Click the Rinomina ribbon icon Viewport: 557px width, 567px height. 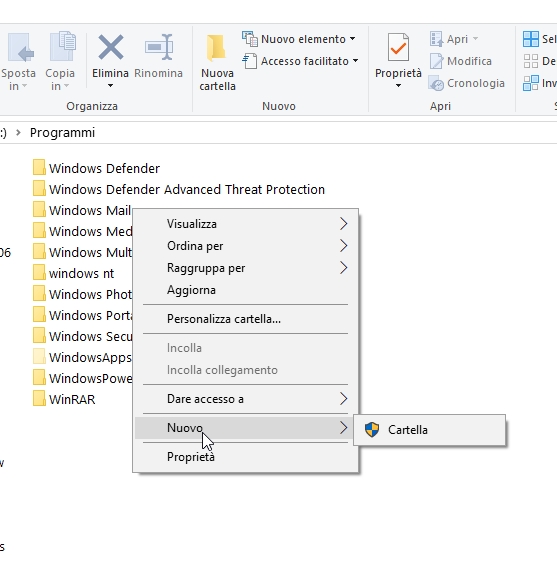click(x=159, y=47)
